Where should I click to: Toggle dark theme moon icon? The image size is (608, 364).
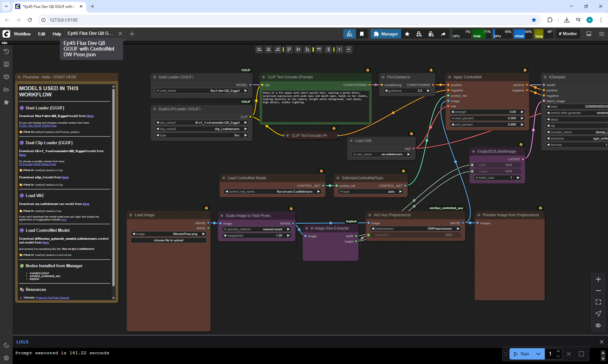coord(6,345)
